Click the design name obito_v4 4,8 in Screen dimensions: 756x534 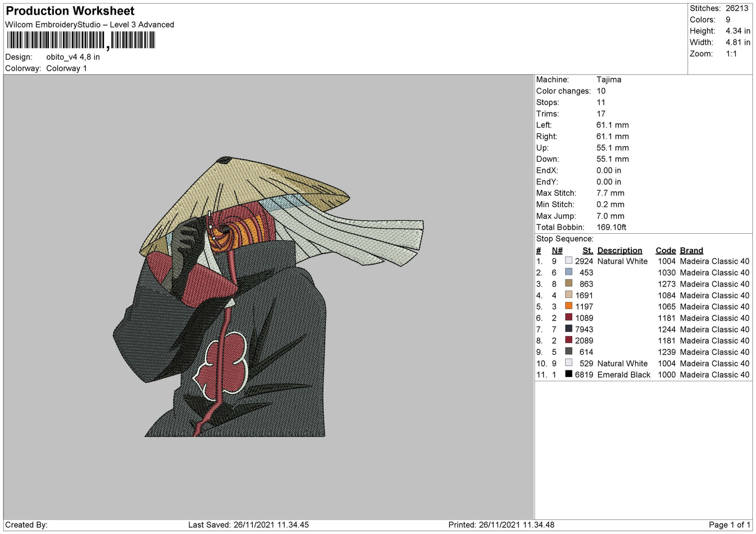pos(73,57)
